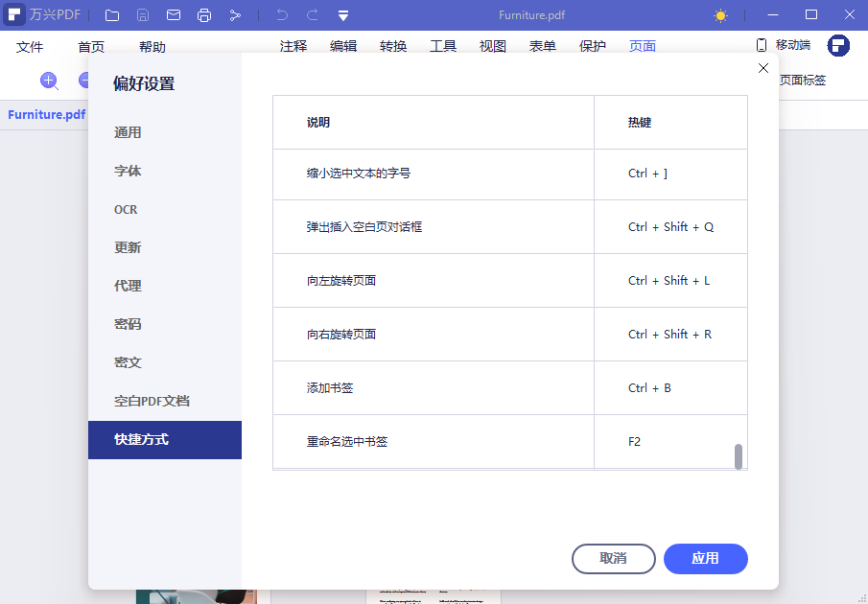Cancel preferences with the 取消 button
The width and height of the screenshot is (868, 604).
coord(613,559)
